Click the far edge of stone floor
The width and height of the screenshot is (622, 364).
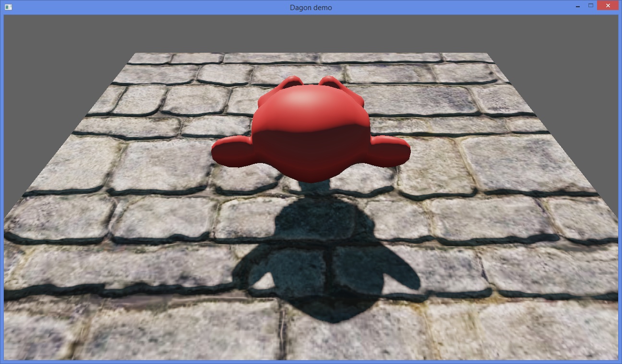click(x=311, y=54)
